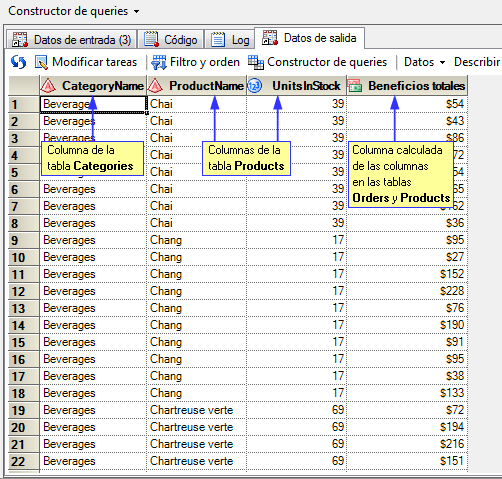Image resolution: width=502 pixels, height=479 pixels.
Task: Click the CategoryName character type icon
Action: (x=48, y=86)
